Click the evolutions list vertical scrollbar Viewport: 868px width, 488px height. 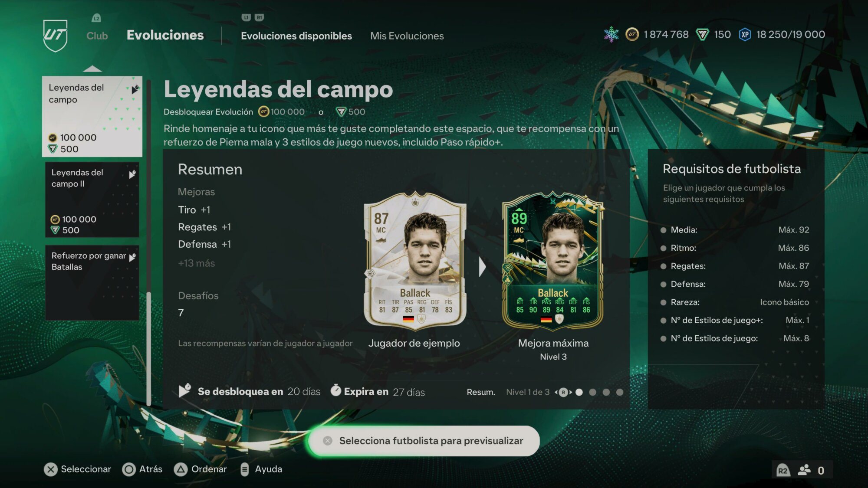click(x=149, y=243)
